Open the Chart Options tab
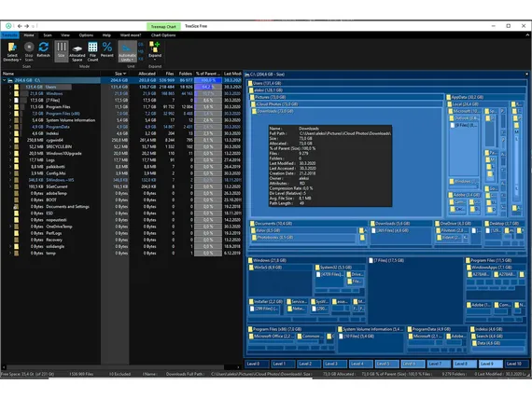 point(163,35)
